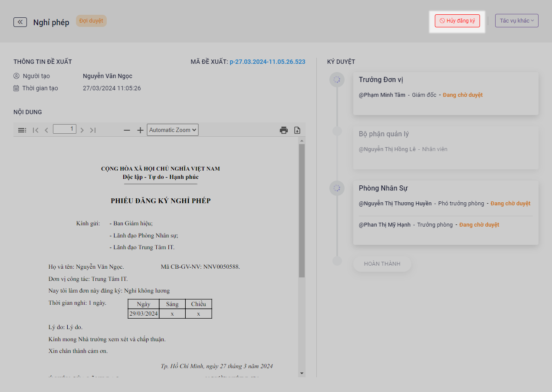Download the leave request PDF
Screen dimensions: 552x392
click(x=297, y=130)
